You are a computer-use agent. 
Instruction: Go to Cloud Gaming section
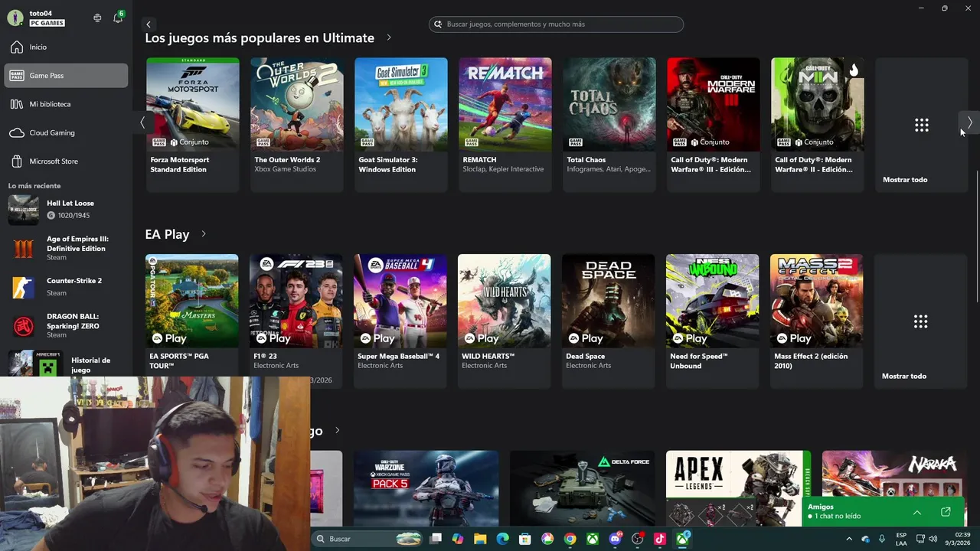coord(66,133)
